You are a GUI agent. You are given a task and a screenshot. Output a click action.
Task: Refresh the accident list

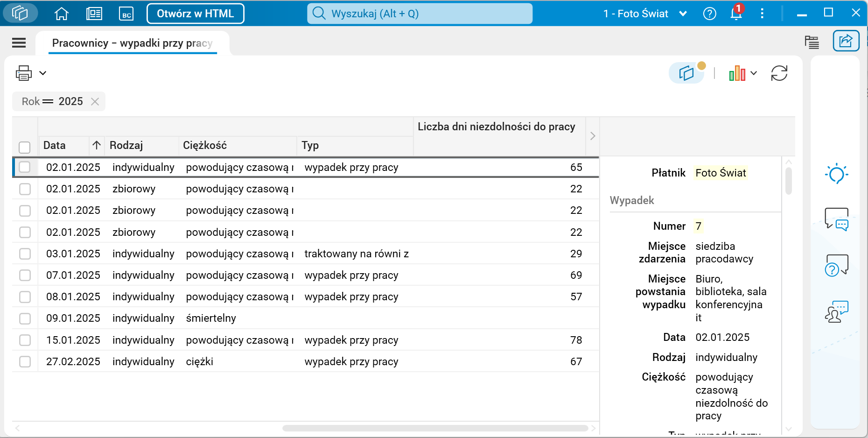pyautogui.click(x=779, y=73)
